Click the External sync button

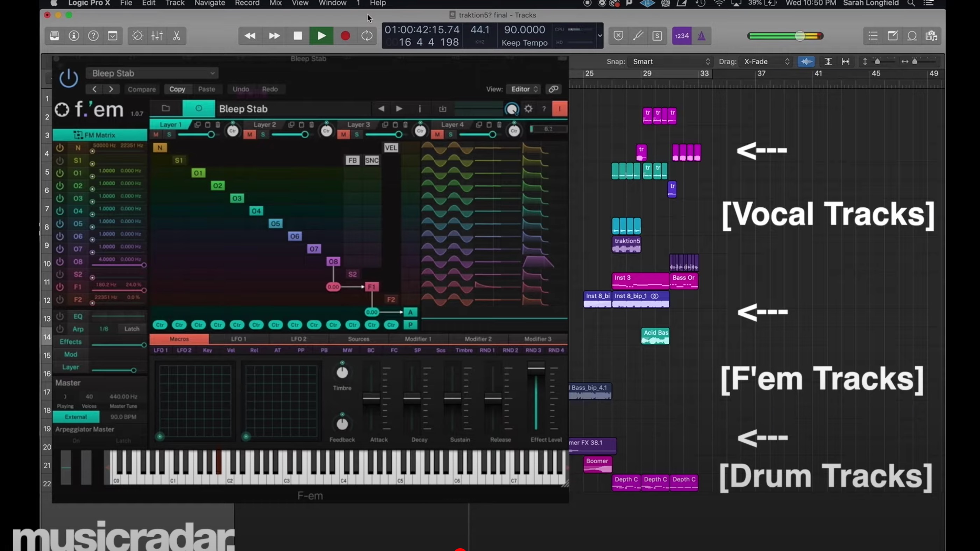click(x=76, y=417)
